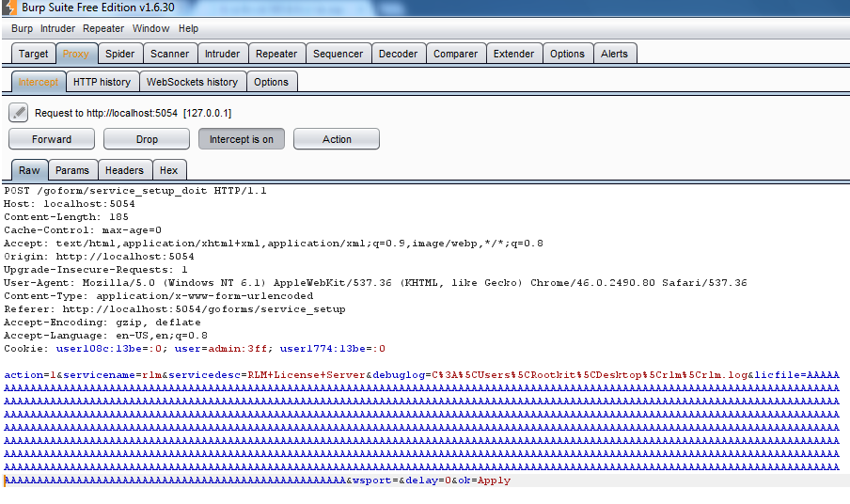Screen dimensions: 850x504
Task: Open the Intruder menu in menu bar
Action: click(x=57, y=29)
